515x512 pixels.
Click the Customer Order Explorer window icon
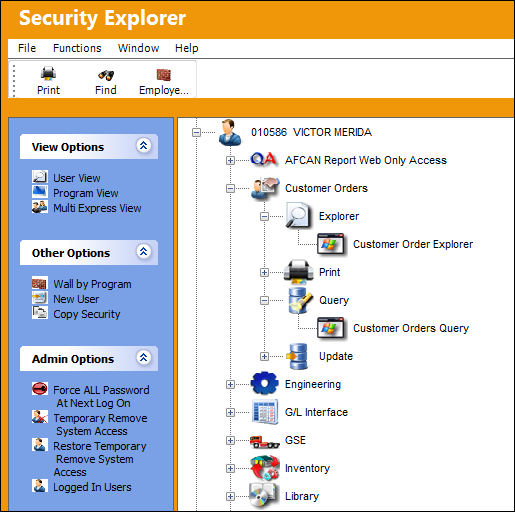pyautogui.click(x=331, y=244)
